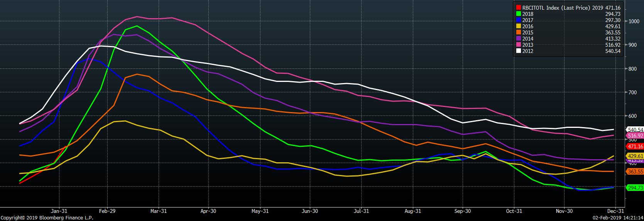644x221 pixels.
Task: Click the green 2018 legend swatch
Action: pos(519,14)
